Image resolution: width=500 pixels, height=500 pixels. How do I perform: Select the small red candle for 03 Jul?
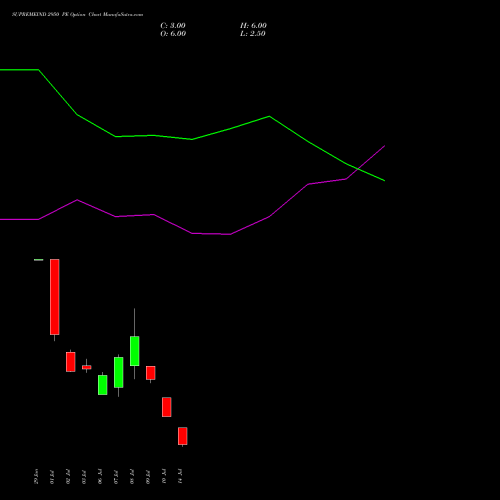coord(87,367)
